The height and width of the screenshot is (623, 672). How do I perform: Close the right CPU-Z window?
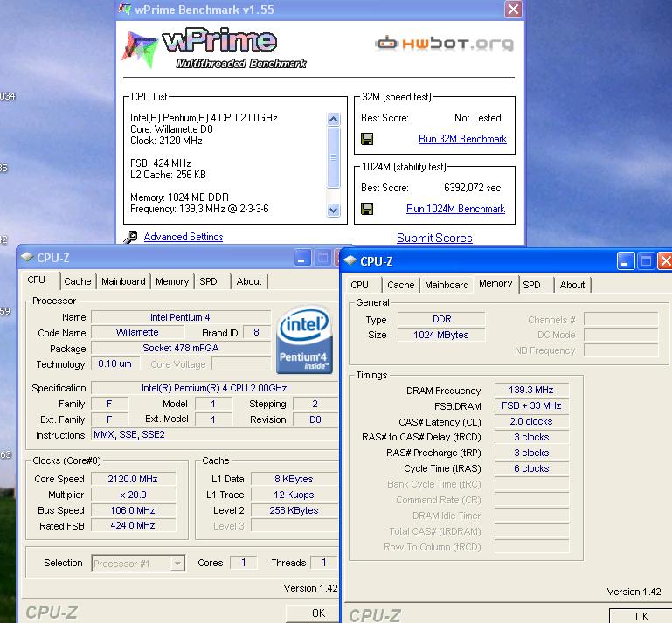click(x=665, y=260)
